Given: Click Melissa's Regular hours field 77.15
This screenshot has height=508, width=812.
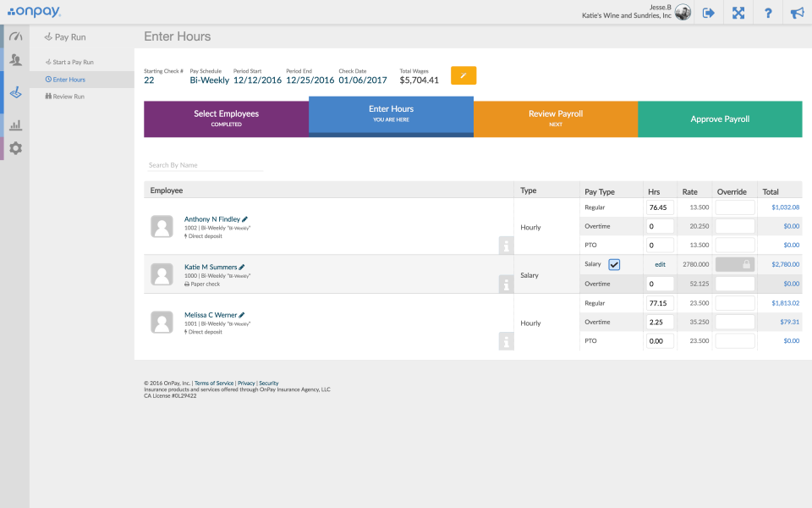Looking at the screenshot, I should (660, 303).
